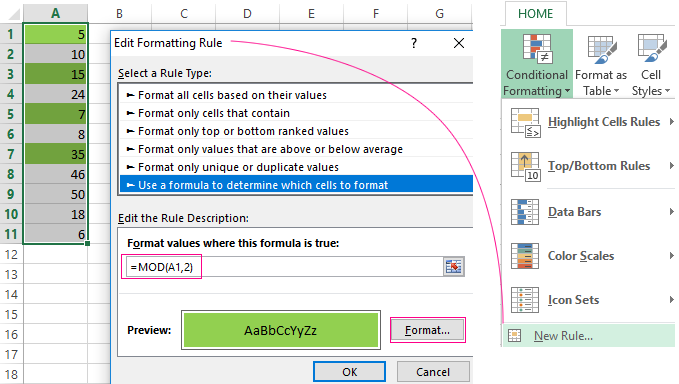Click cell A11 containing 6
Screen dimensions: 679x384
click(55, 234)
